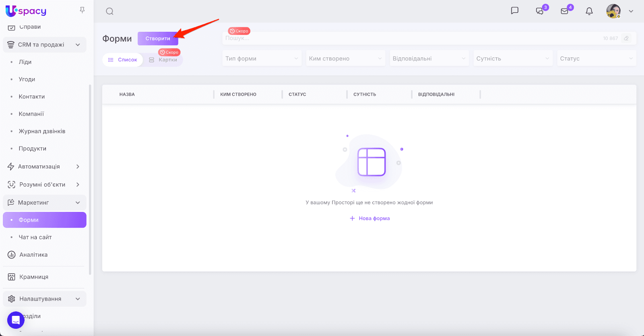
Task: Open the search magnifier in the top bar
Action: point(109,11)
